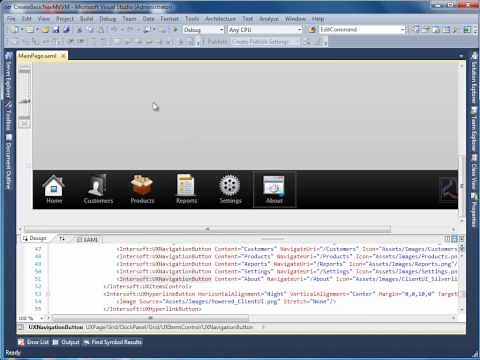Click the fit-to-view button below zoom slider
480x360 pixels.
(x=24, y=124)
